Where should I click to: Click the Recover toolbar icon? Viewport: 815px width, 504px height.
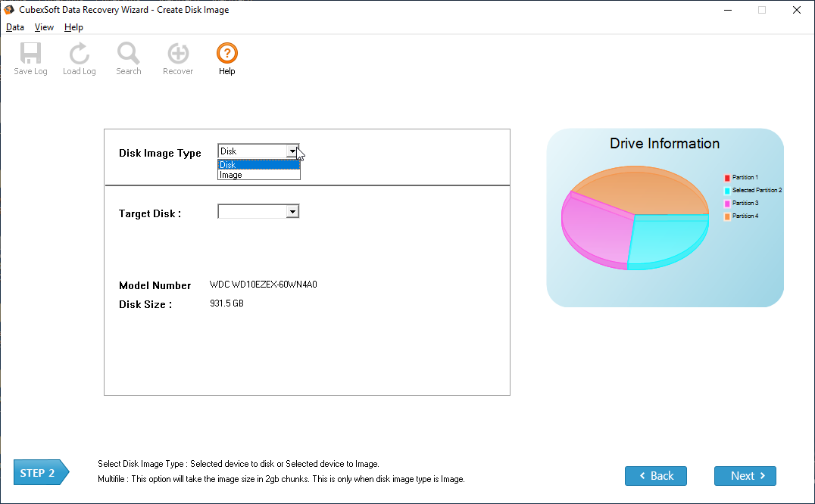click(178, 54)
